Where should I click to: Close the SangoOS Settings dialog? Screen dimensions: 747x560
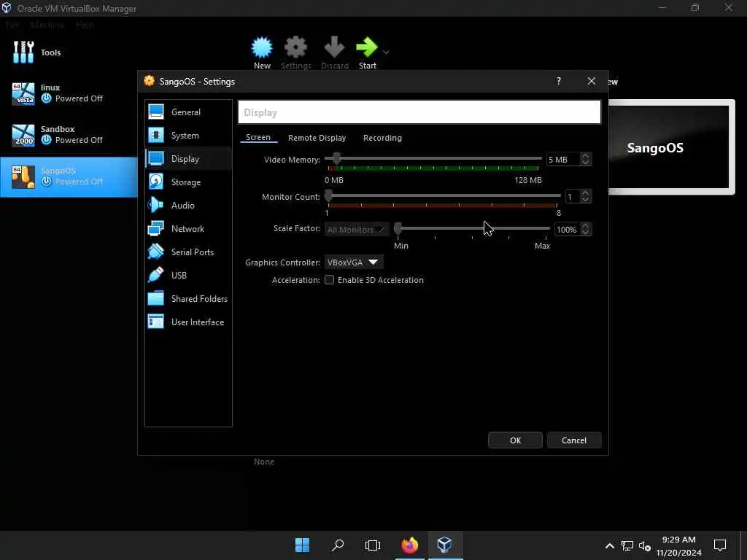click(591, 81)
